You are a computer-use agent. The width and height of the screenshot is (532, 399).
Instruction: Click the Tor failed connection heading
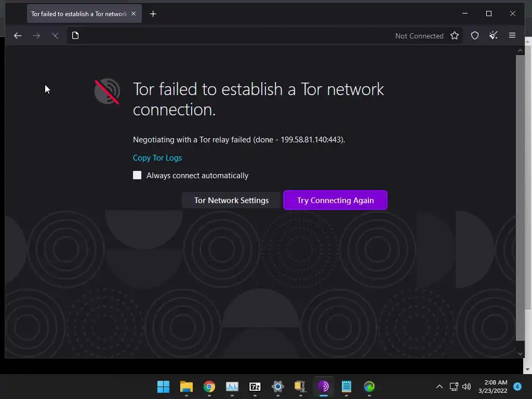click(x=258, y=99)
